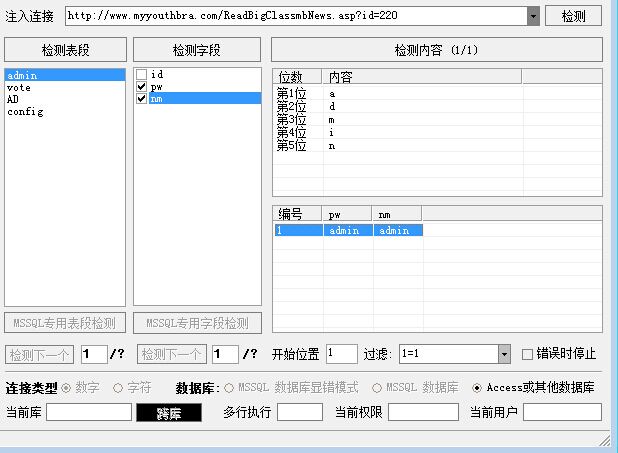Select Access或其他数据库 radio button

click(477, 388)
